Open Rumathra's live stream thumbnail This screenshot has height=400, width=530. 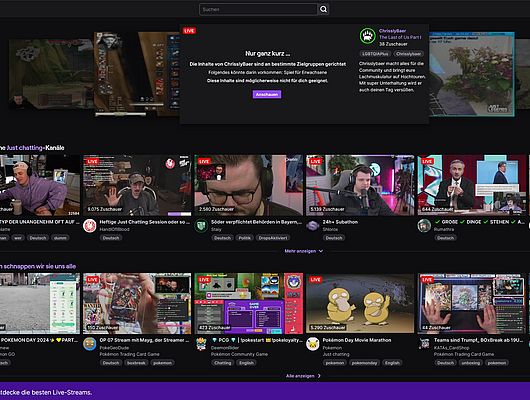pyautogui.click(x=472, y=185)
